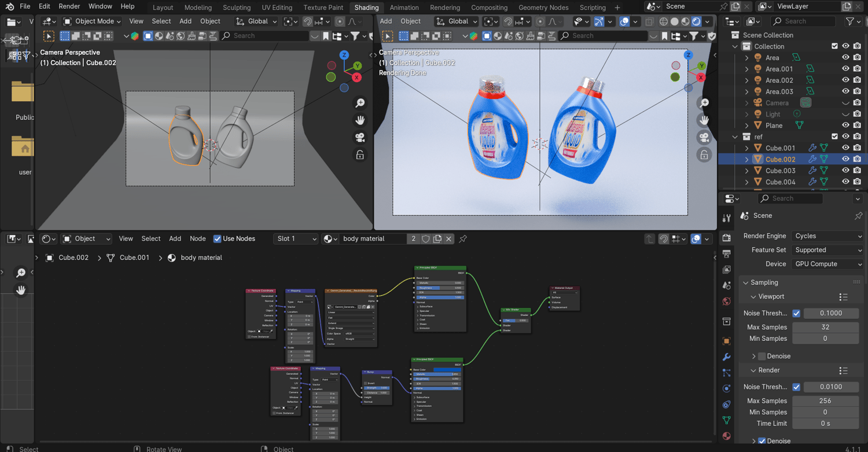Click fake user shield for body material
868x452 pixels.
[426, 238]
